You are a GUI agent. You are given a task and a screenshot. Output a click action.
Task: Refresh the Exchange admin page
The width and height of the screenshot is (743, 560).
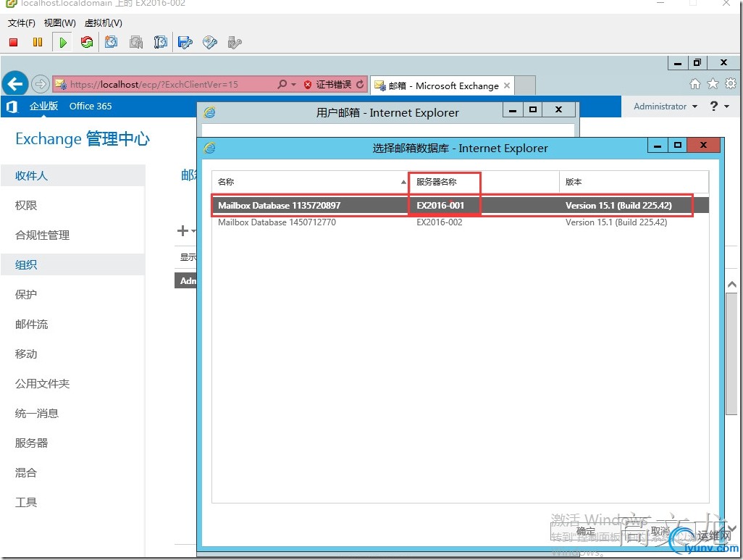(x=360, y=85)
